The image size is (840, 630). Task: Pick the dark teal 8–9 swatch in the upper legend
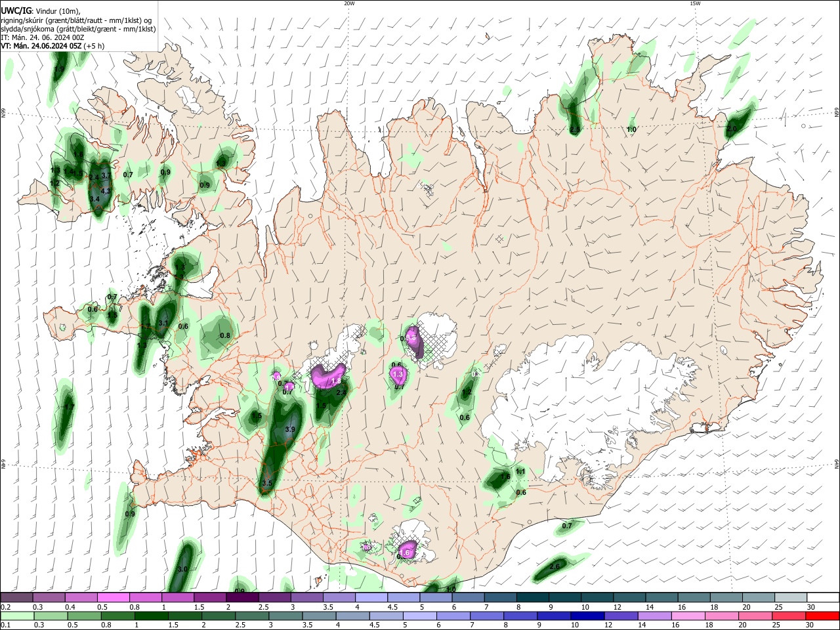pyautogui.click(x=534, y=597)
